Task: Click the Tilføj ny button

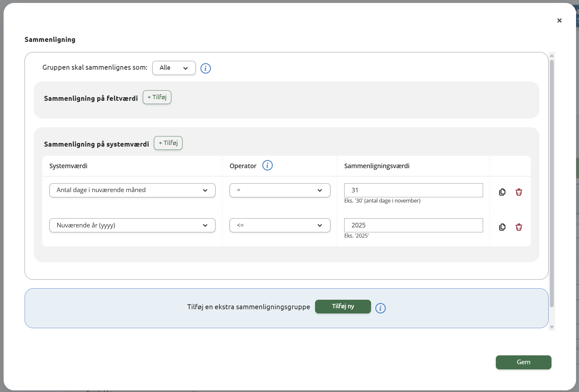Action: click(343, 307)
